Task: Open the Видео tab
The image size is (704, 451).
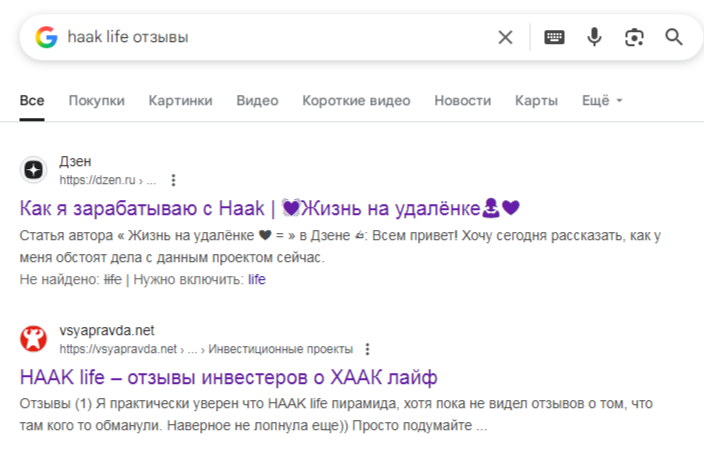Action: click(x=257, y=101)
